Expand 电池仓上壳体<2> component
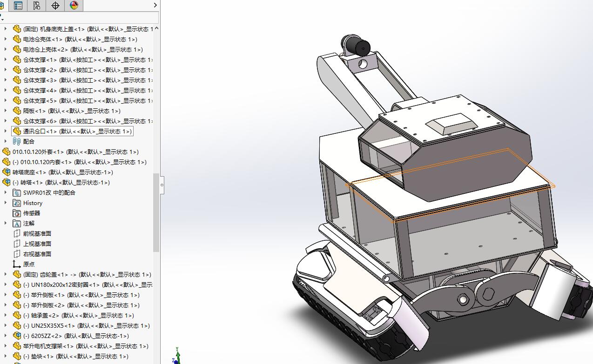This screenshot has width=593, height=364. 6,49
